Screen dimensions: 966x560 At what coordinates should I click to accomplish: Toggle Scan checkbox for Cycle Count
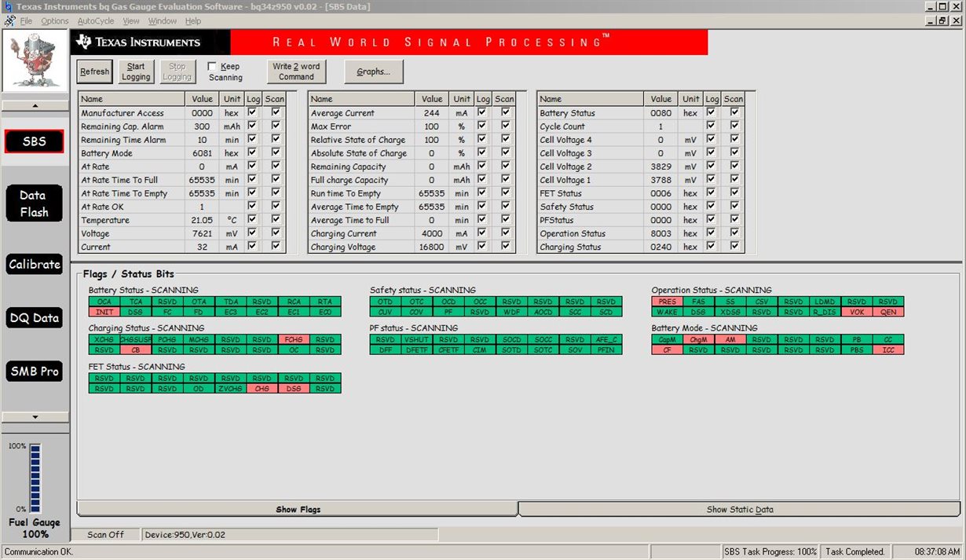click(734, 126)
